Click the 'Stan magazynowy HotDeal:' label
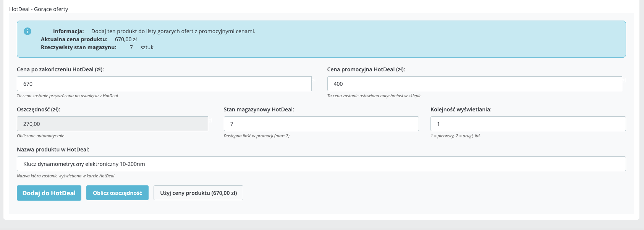Screen dimensions: 644x230 click(x=259, y=109)
